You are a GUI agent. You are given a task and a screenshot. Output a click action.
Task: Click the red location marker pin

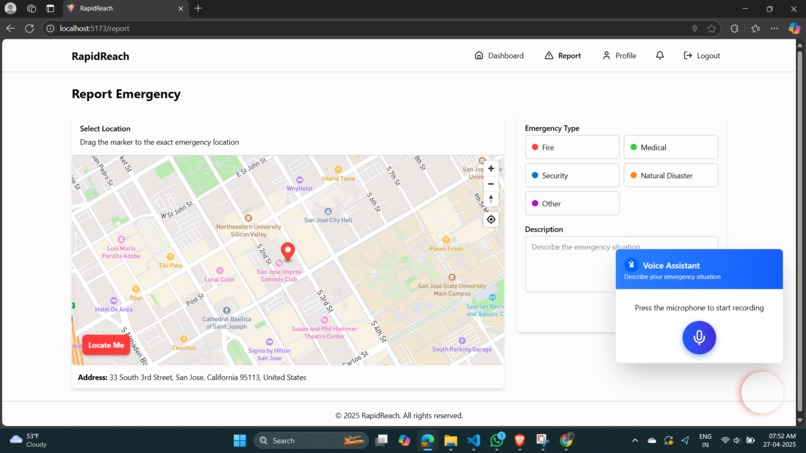288,250
